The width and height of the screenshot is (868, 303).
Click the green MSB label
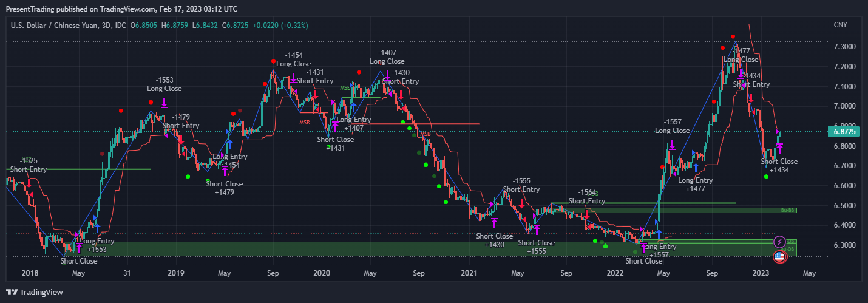point(345,88)
